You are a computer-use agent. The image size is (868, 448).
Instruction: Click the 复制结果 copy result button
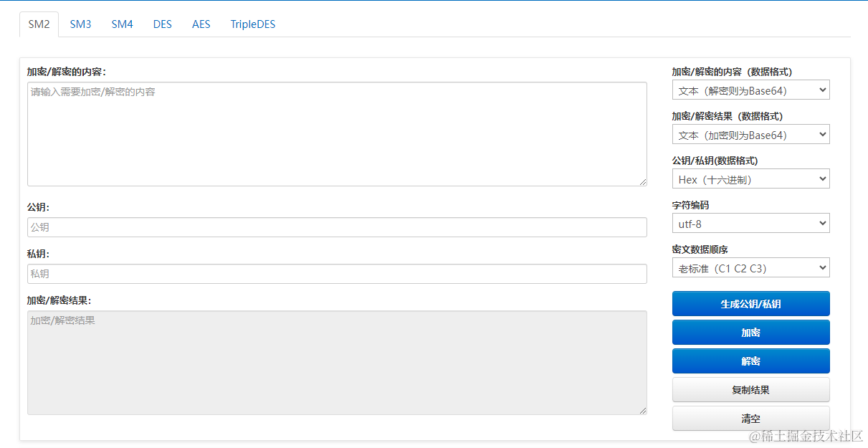click(x=750, y=390)
